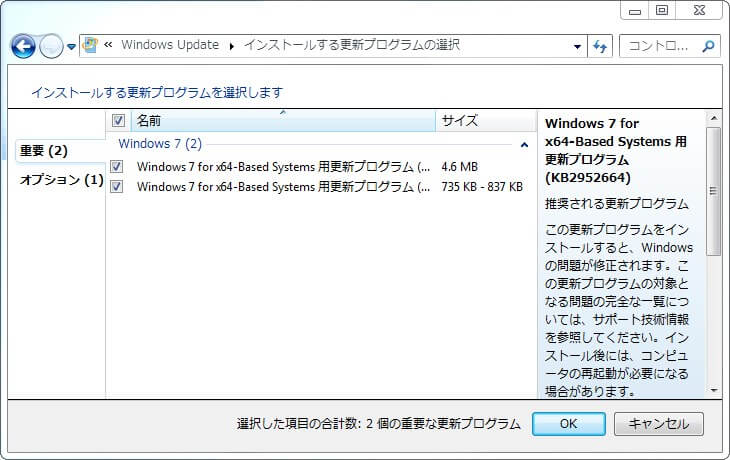The height and width of the screenshot is (460, 730).
Task: Click the インストールする更新プログラムを選択します heading
Action: click(x=157, y=93)
